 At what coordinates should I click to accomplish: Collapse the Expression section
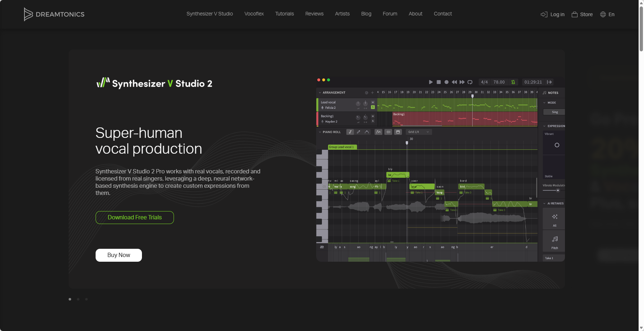[x=544, y=126]
